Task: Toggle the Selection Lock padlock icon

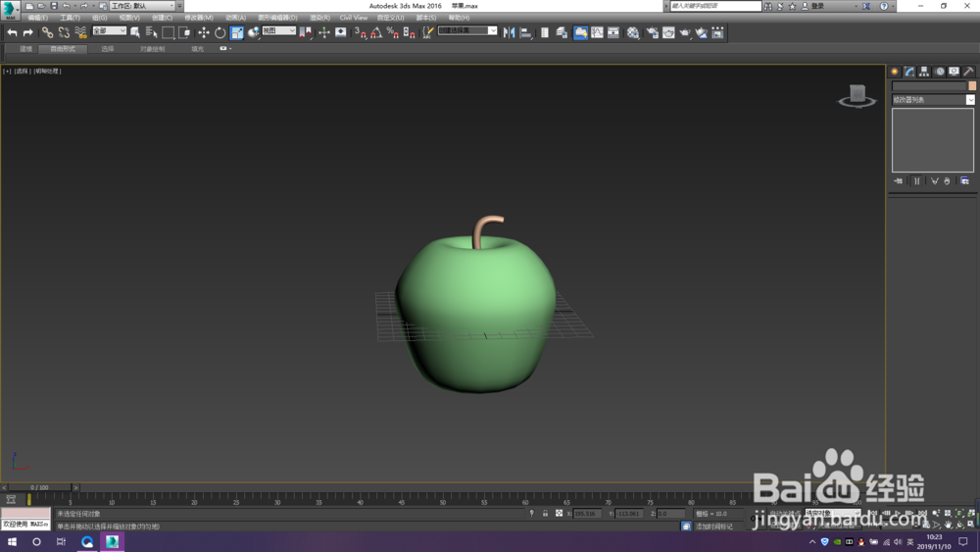Action: [545, 513]
